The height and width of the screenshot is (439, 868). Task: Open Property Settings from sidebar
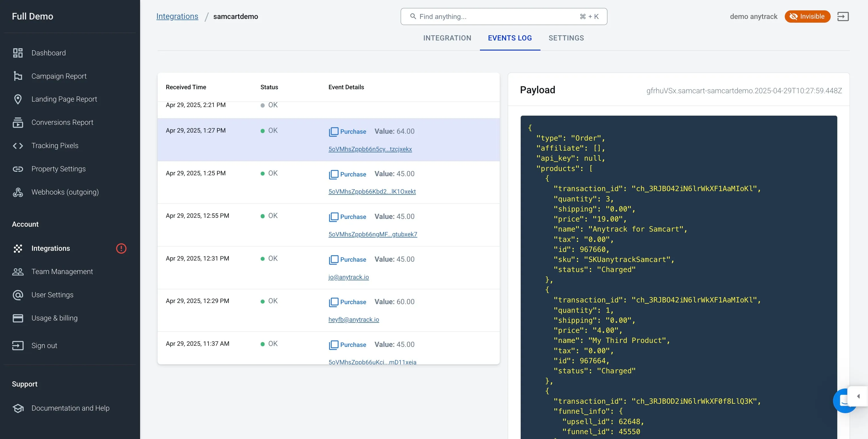pos(58,169)
